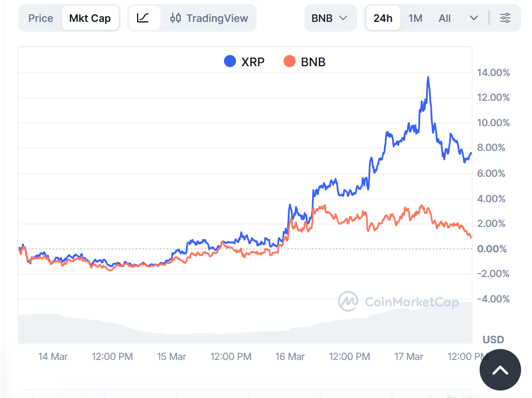Open the chart settings sliders icon
This screenshot has height=398, width=532.
506,18
